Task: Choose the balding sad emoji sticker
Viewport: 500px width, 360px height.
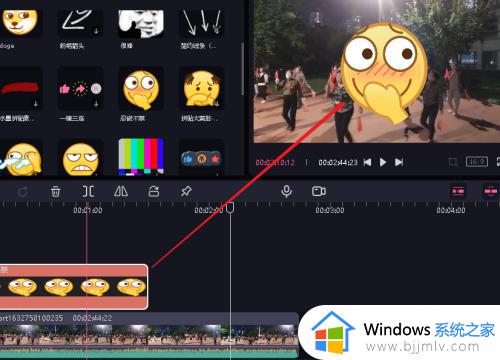Action: pyautogui.click(x=202, y=88)
